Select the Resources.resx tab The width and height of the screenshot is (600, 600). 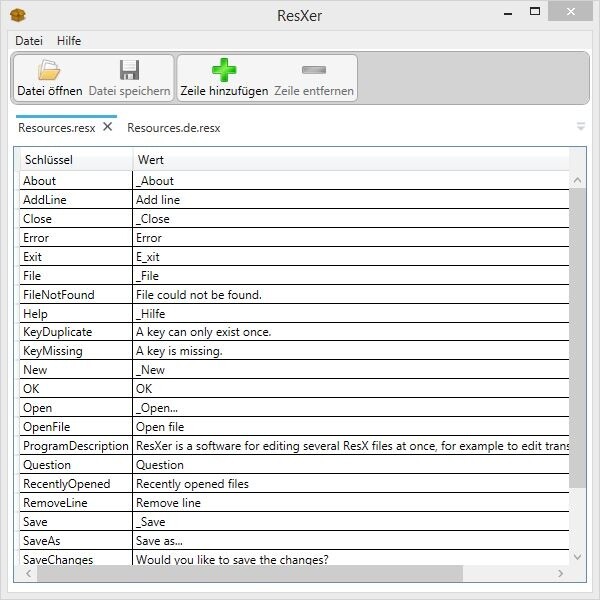click(x=57, y=128)
